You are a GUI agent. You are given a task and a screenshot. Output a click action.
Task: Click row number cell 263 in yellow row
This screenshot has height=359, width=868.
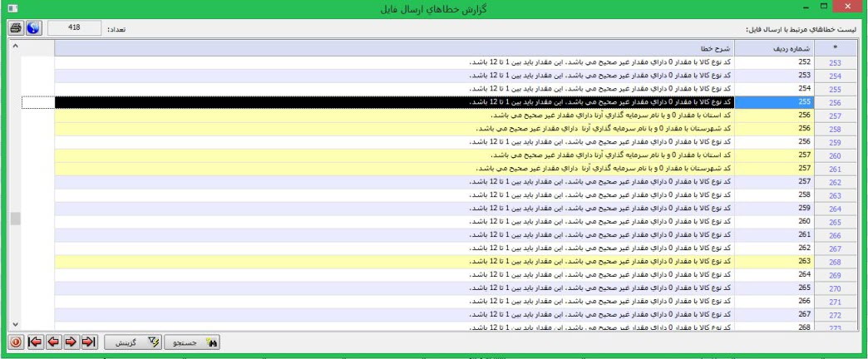(x=774, y=262)
